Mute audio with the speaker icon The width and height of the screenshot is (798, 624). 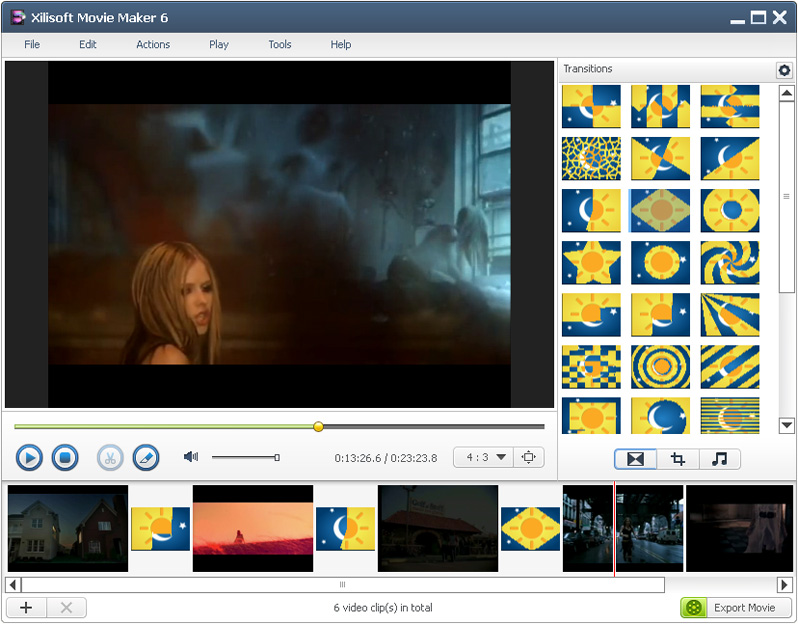point(191,457)
